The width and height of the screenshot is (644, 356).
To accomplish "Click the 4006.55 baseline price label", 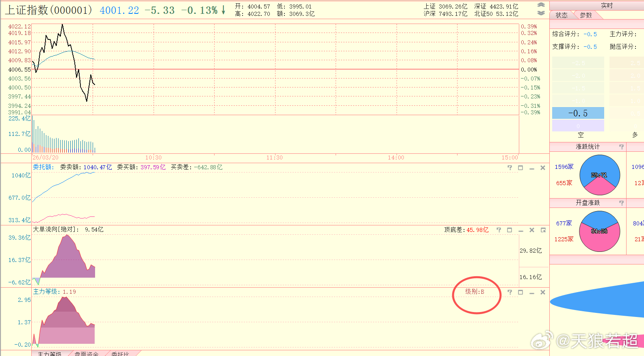I will pyautogui.click(x=20, y=70).
